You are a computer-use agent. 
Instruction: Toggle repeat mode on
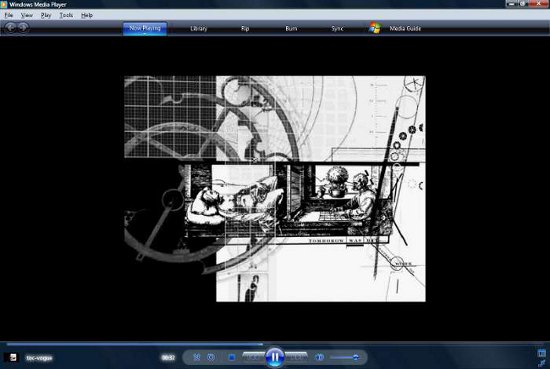point(211,357)
